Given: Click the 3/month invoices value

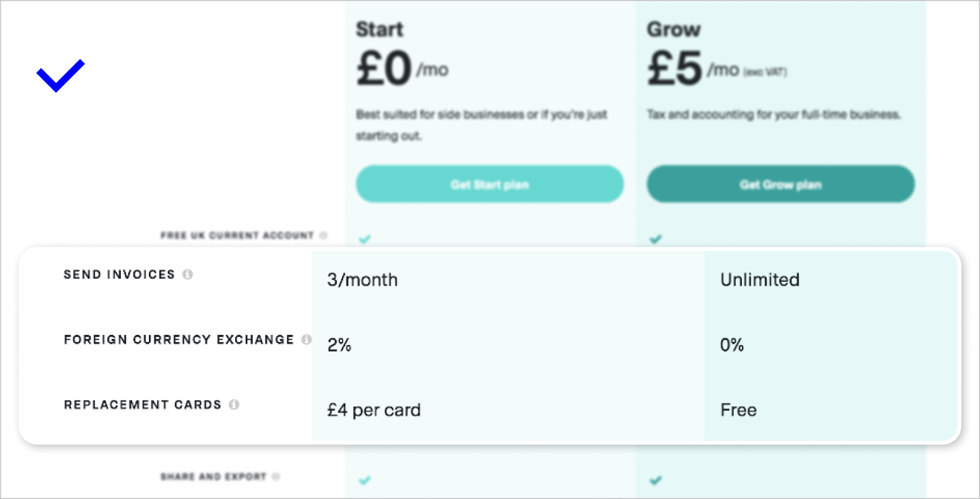Looking at the screenshot, I should tap(362, 280).
